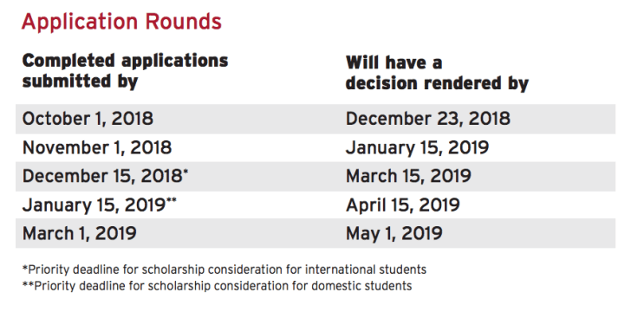Click the international students scholarship footnote
This screenshot has height=312, width=644.
pos(224,270)
